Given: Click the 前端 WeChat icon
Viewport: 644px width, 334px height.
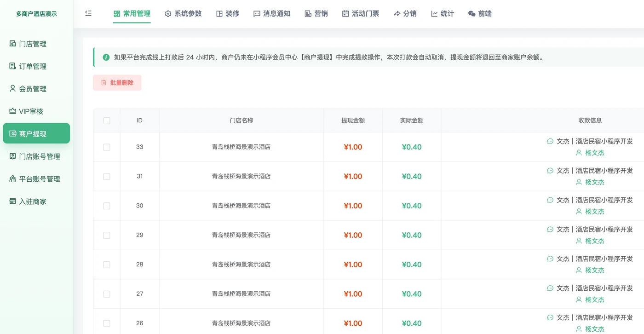Looking at the screenshot, I should pos(471,14).
